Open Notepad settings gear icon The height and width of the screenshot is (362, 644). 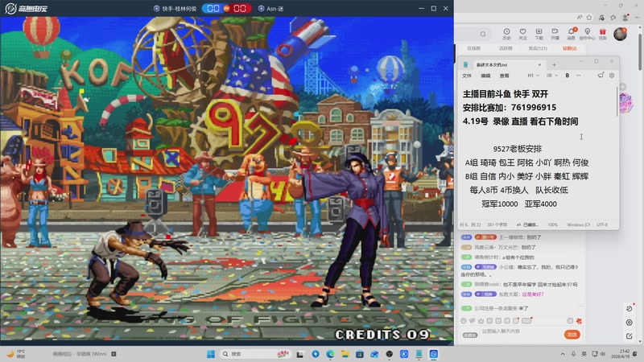click(612, 76)
